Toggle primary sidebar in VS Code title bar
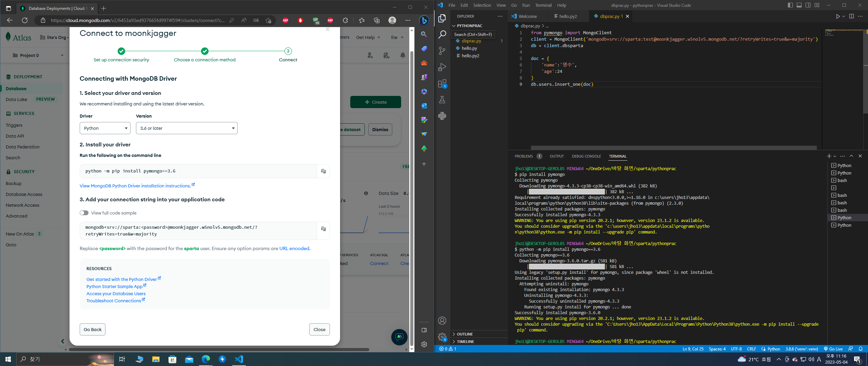Viewport: 868px width, 366px height. [790, 5]
